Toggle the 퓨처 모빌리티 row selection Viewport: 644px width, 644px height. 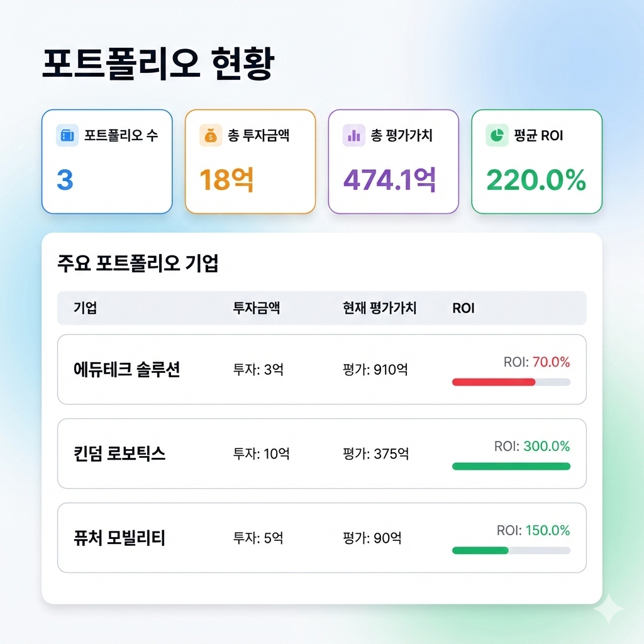[x=322, y=538]
